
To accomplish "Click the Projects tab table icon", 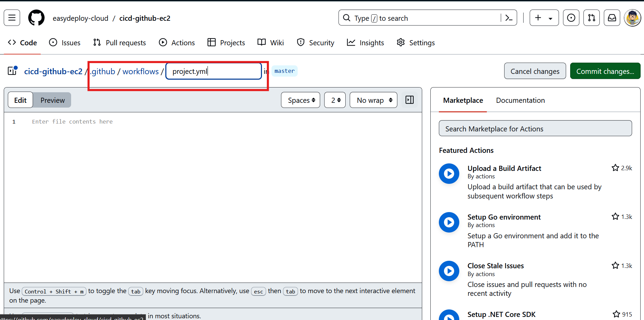I will 212,42.
